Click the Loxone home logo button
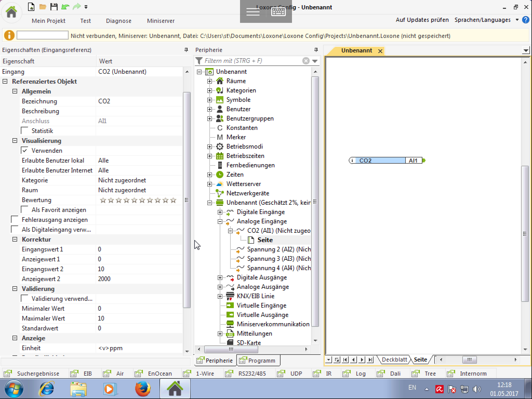Screen dimensions: 532x399 coord(11,12)
